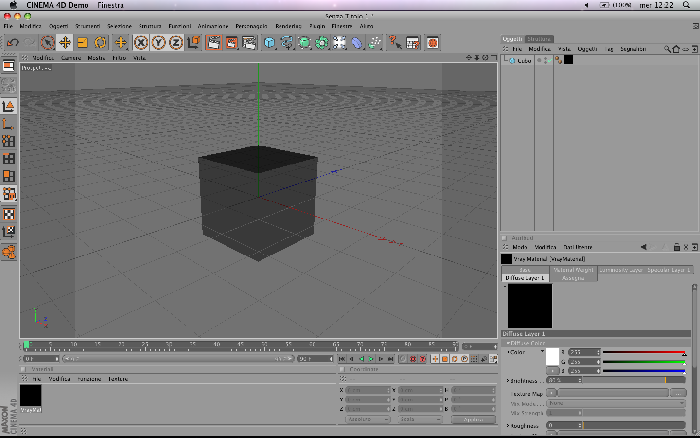Viewport: 700px width, 438px height.
Task: Enable Polygons mode in left toolbar
Action: pos(8,176)
